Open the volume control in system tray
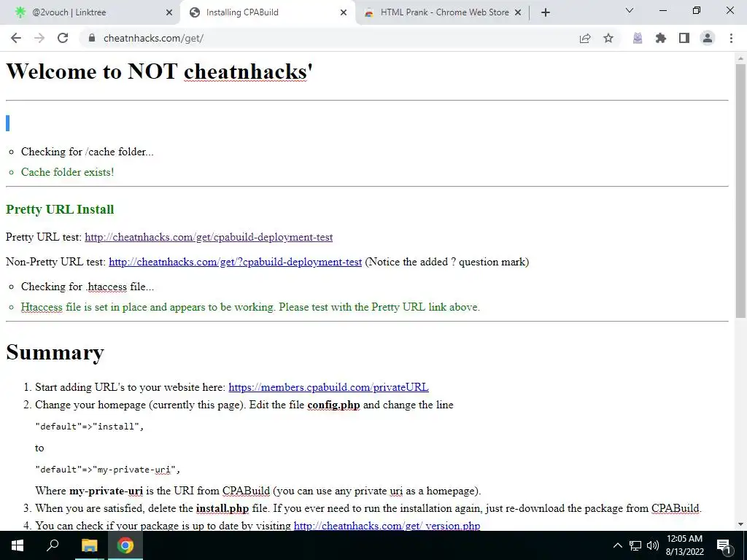Screen dimensions: 747x560 [x=653, y=545]
